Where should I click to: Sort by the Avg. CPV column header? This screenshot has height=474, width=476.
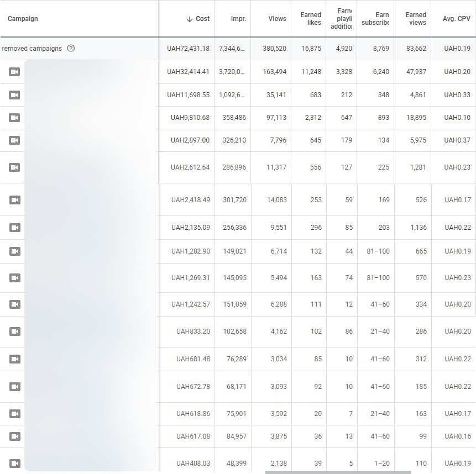coord(457,19)
